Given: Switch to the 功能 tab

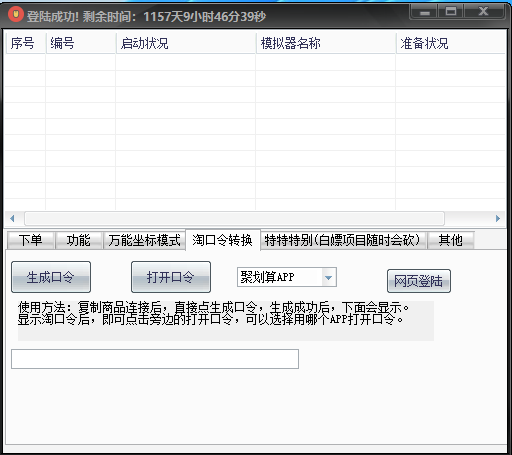Looking at the screenshot, I should [x=79, y=240].
